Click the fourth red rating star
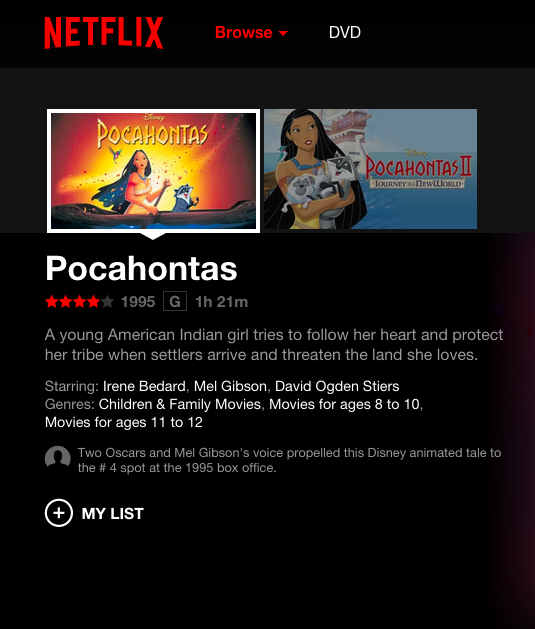Screen dimensions: 535x629 93,301
